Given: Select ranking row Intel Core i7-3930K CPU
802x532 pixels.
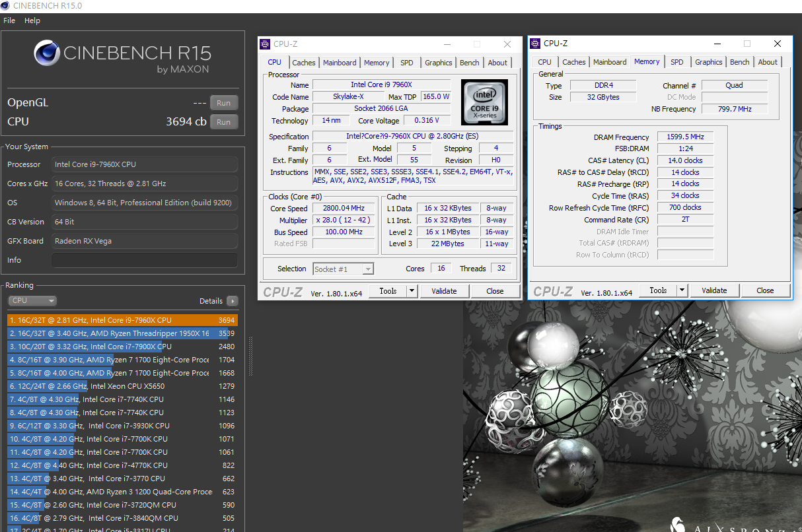Looking at the screenshot, I should click(x=123, y=426).
